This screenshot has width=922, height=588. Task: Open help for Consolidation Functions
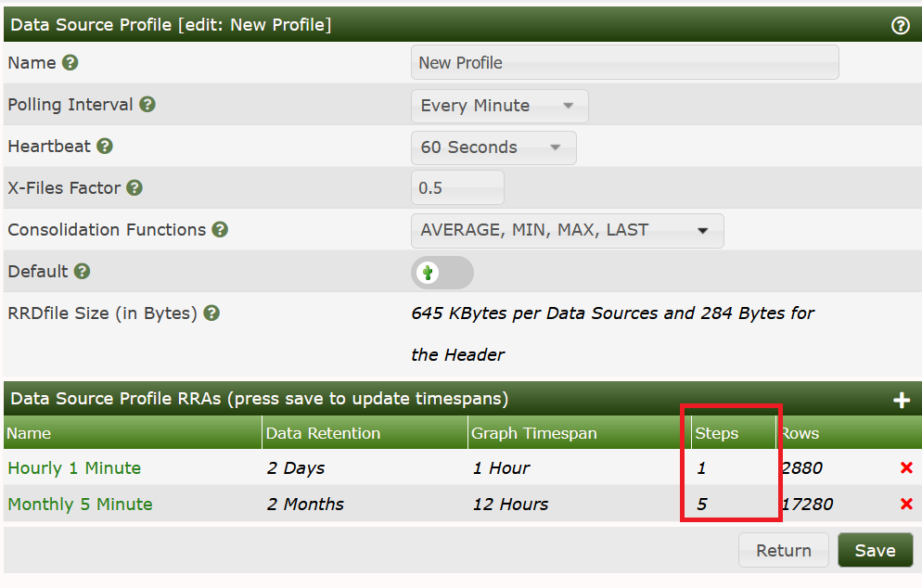pos(220,229)
